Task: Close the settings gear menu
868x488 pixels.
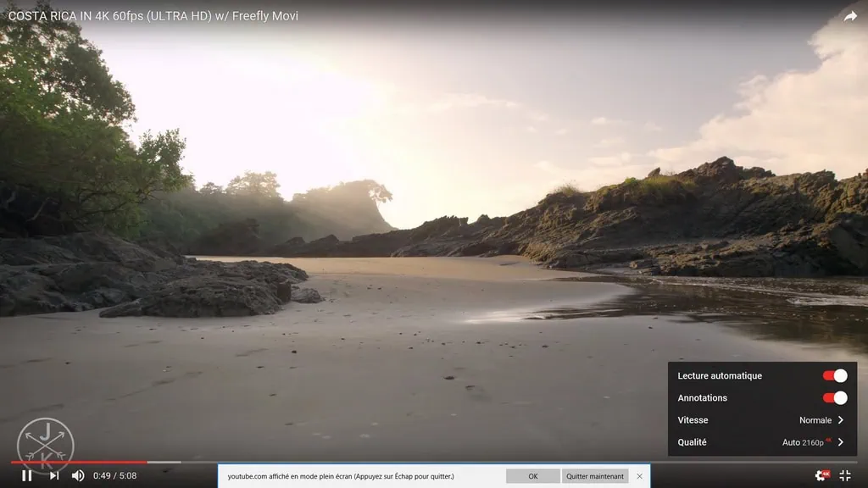Action: [x=821, y=475]
